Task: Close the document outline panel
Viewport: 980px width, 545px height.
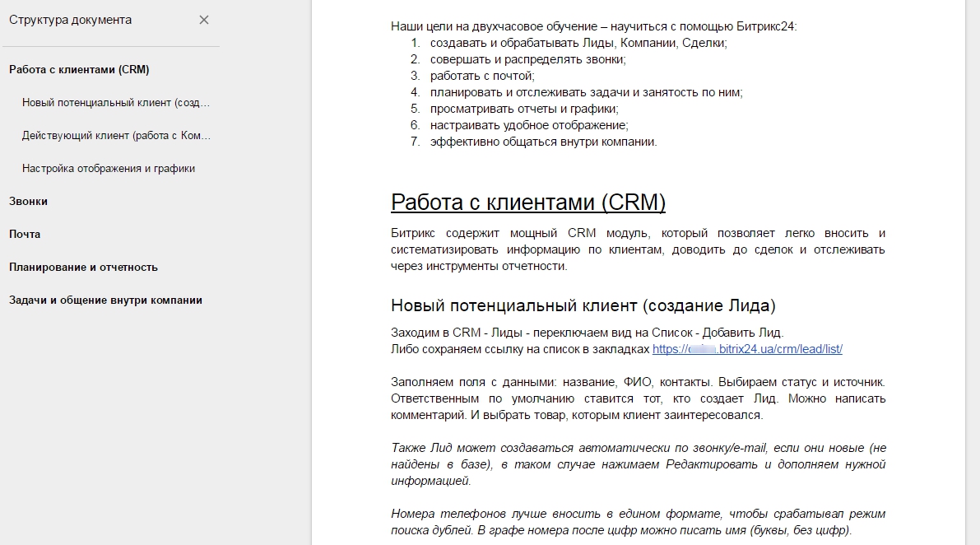Action: (x=204, y=20)
